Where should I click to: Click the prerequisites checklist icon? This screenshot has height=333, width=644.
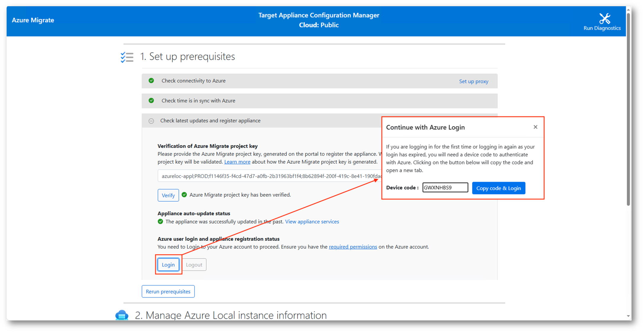(x=127, y=57)
